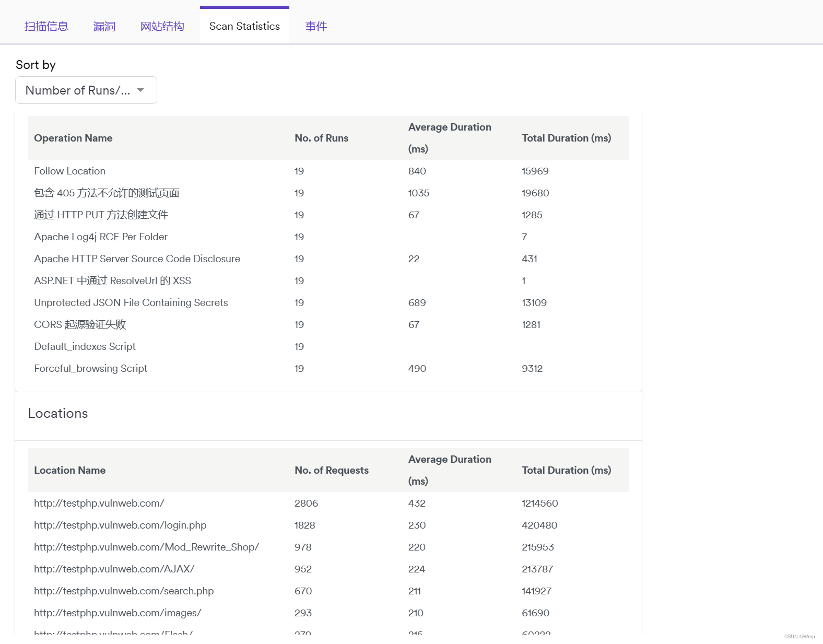Select the Follow Location operation row

[69, 171]
